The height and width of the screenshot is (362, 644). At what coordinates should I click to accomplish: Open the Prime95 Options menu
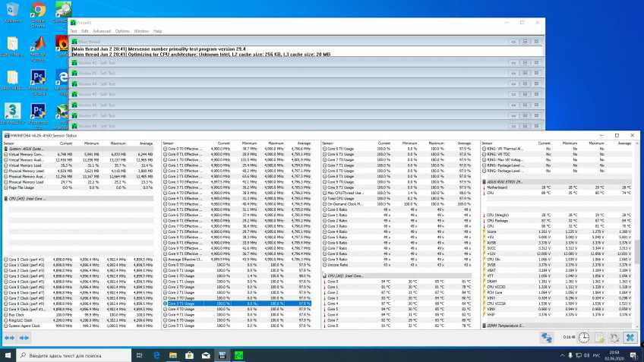pos(122,31)
